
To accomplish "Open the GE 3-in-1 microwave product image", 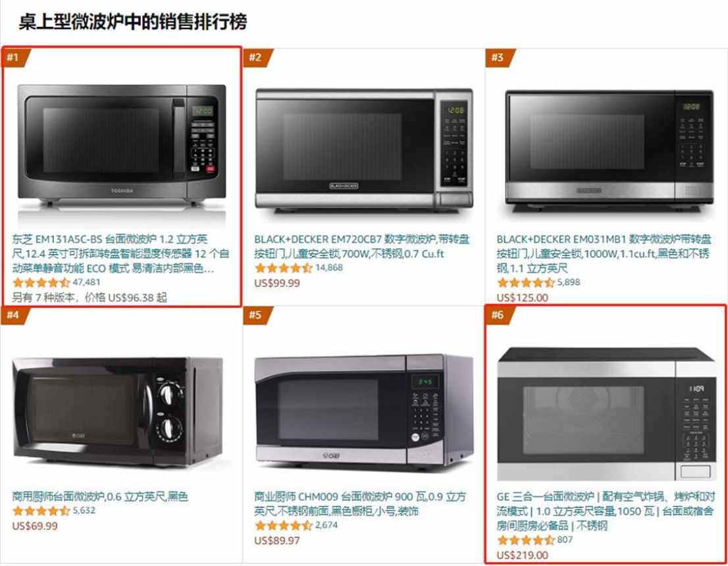I will click(x=606, y=414).
